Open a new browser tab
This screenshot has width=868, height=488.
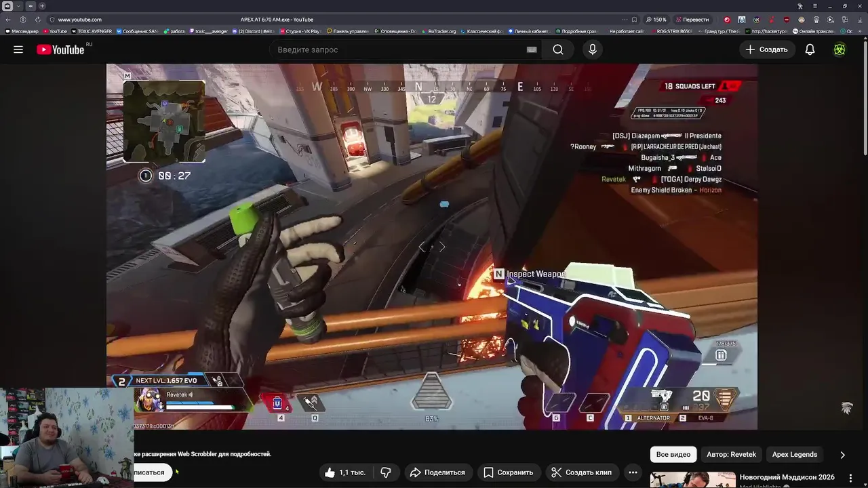(42, 6)
